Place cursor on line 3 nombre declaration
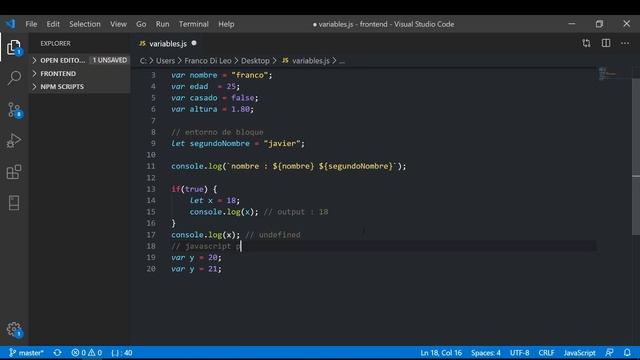 click(x=221, y=75)
